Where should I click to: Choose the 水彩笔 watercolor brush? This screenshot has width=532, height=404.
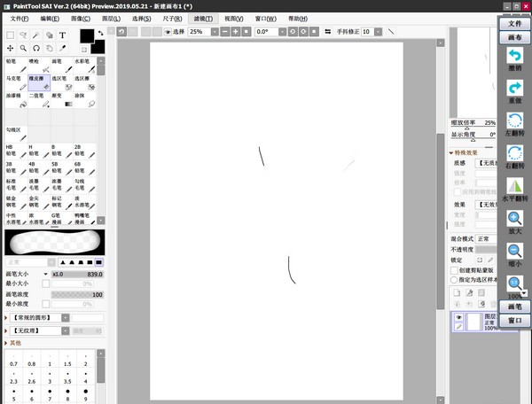pyautogui.click(x=85, y=66)
